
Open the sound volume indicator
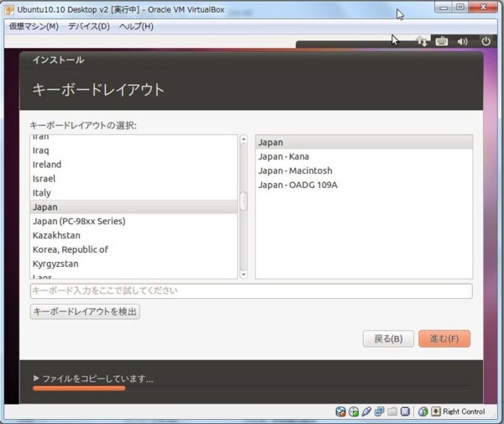pyautogui.click(x=462, y=41)
